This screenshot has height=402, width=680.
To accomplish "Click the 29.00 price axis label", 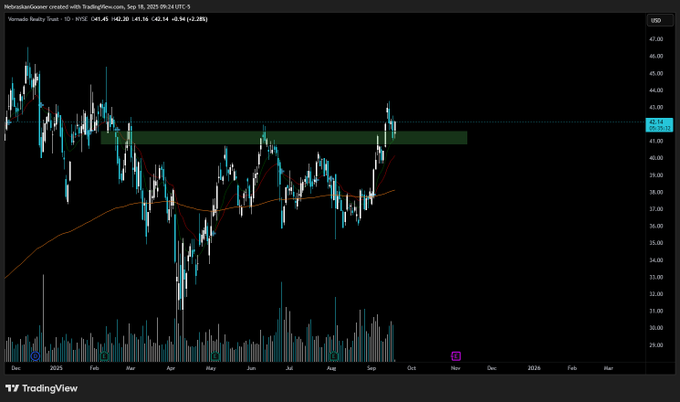I will tap(656, 345).
